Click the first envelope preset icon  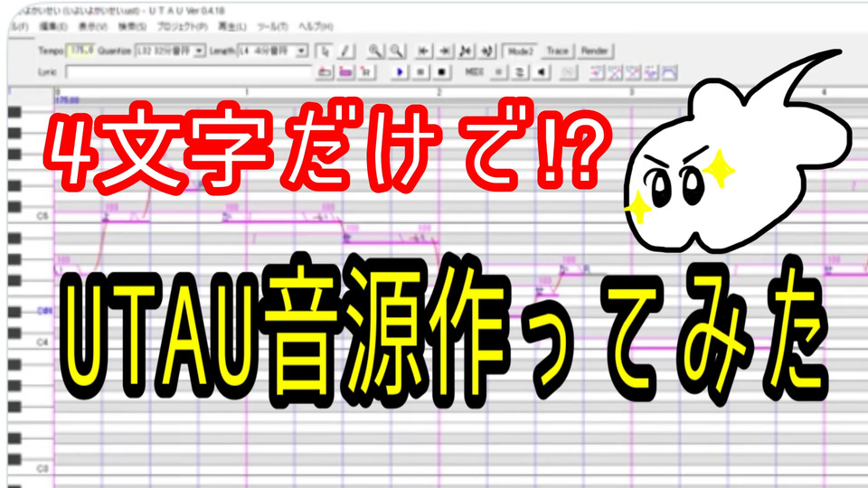point(597,72)
